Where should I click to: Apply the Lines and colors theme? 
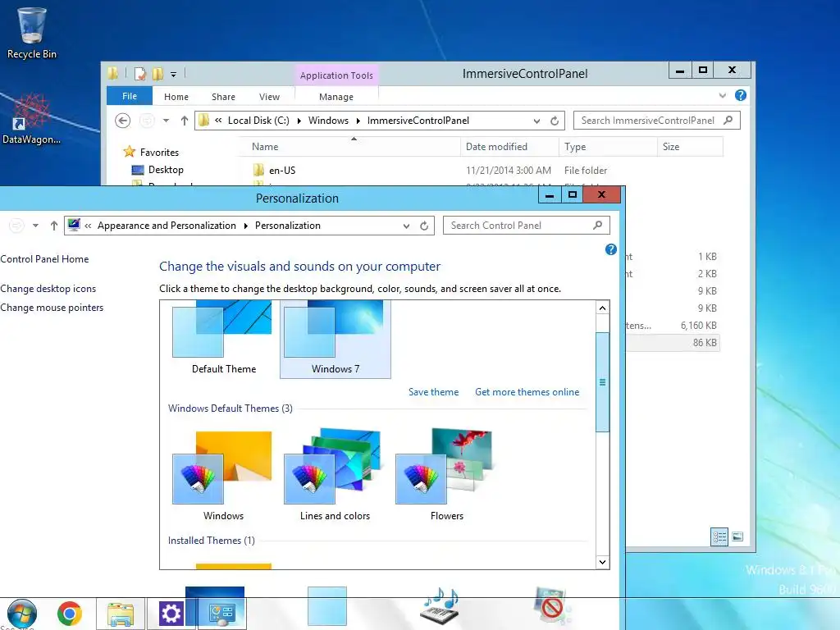click(x=335, y=476)
